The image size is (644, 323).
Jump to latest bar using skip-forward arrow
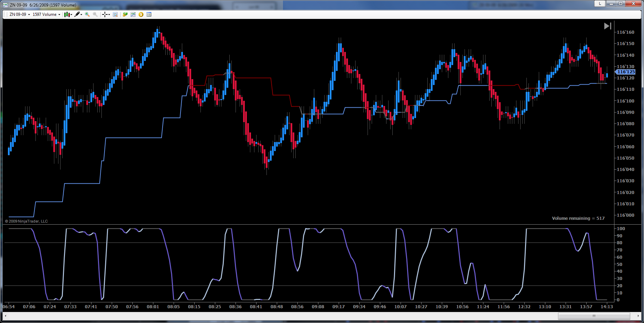(608, 26)
